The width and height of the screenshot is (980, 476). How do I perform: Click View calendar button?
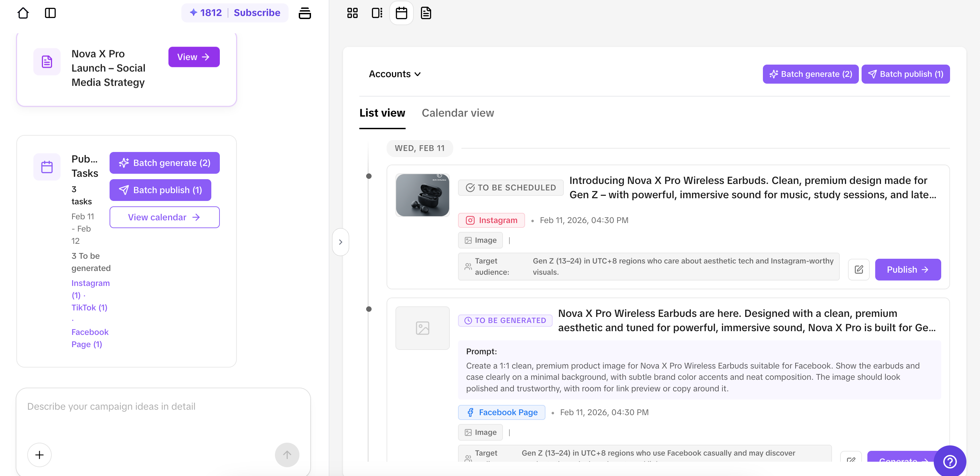[x=164, y=217]
